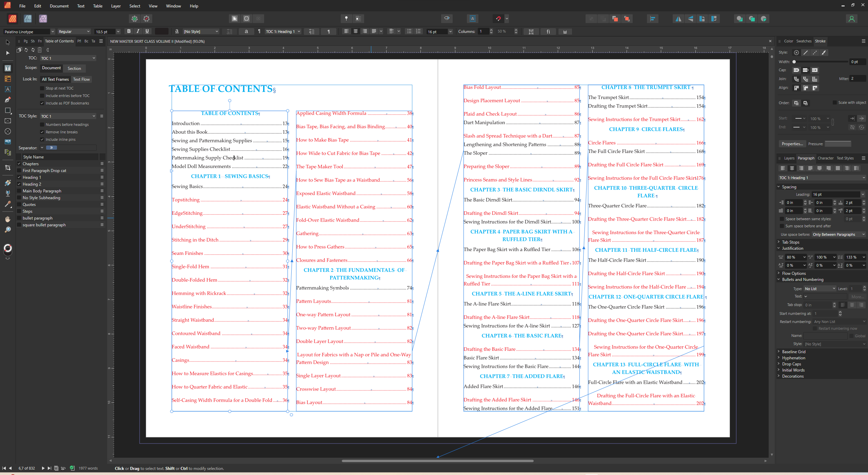868x475 pixels.
Task: Uncheck Include as PDF Bookmarks
Action: pyautogui.click(x=42, y=103)
